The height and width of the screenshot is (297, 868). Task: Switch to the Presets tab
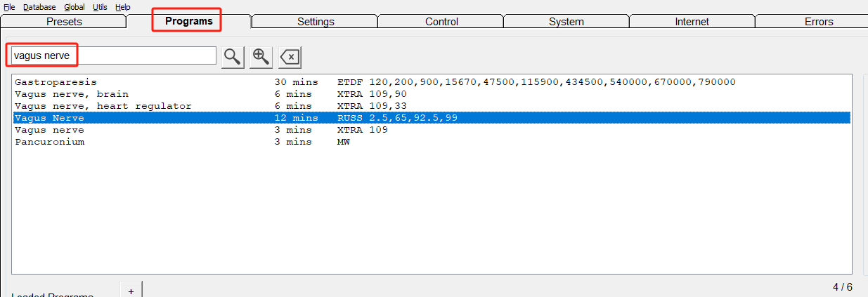tap(64, 22)
